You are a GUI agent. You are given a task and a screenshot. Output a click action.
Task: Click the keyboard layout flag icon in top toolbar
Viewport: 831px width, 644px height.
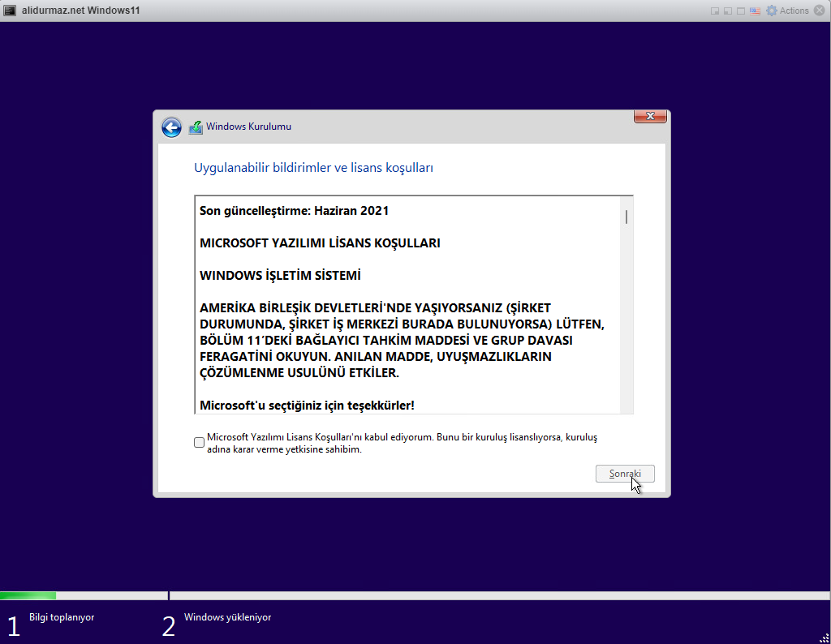(754, 10)
